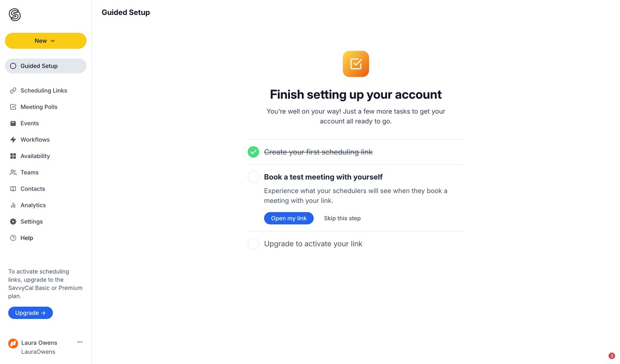The image size is (620, 364).
Task: Open Events using the calendar icon
Action: (x=13, y=123)
